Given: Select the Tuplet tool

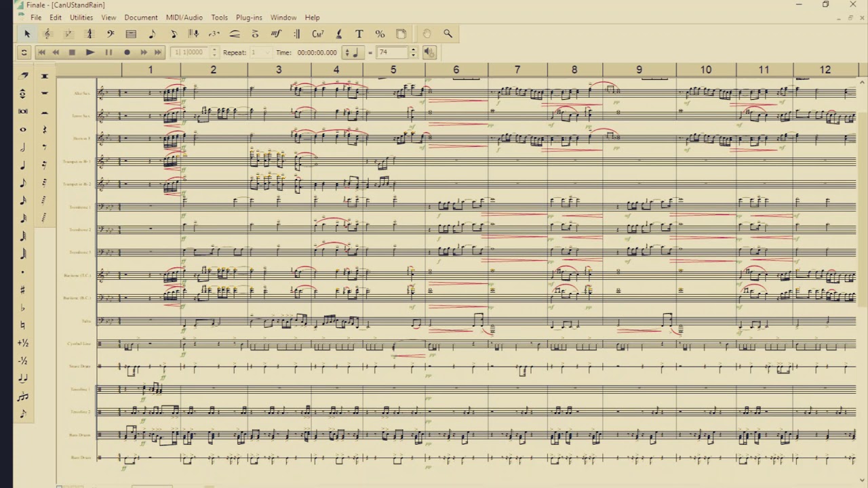Looking at the screenshot, I should click(x=214, y=34).
